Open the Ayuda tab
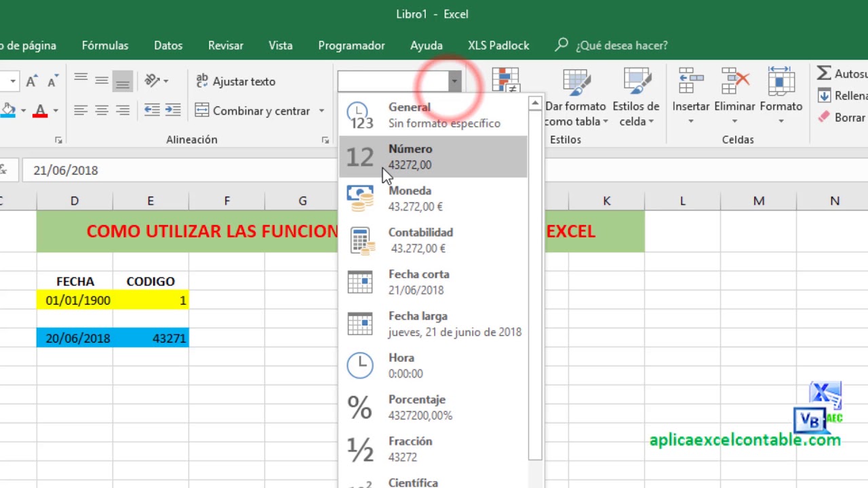 click(427, 45)
